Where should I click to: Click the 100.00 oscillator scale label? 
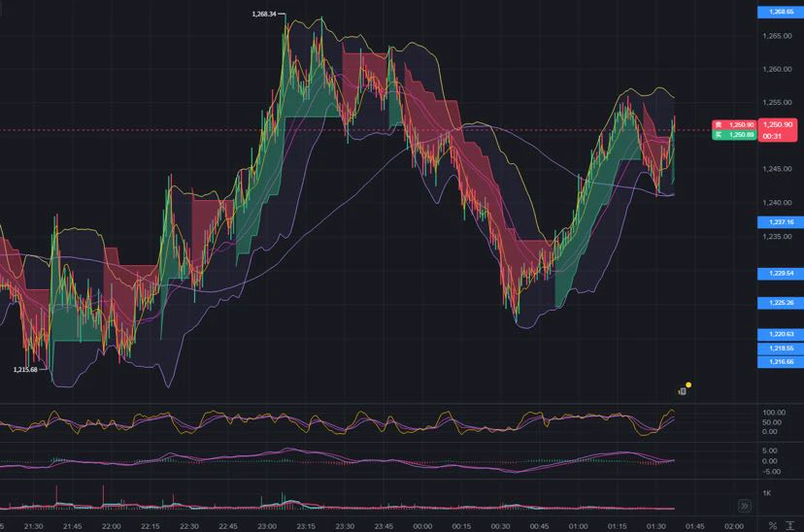click(774, 413)
